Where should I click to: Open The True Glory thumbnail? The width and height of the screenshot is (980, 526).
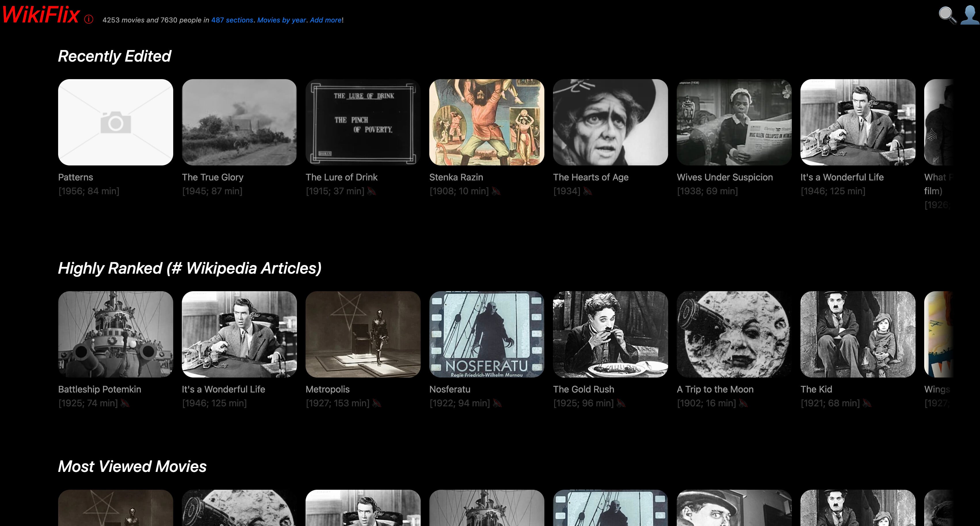(x=239, y=122)
